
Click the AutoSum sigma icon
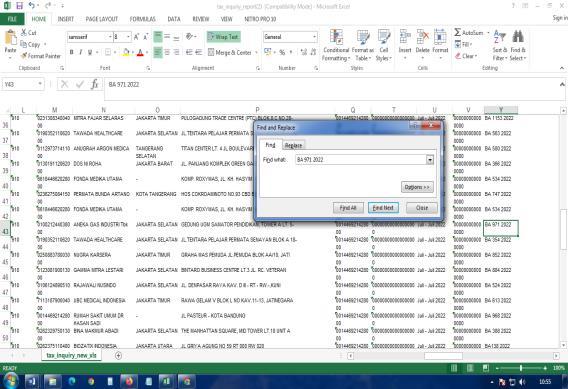[x=458, y=33]
